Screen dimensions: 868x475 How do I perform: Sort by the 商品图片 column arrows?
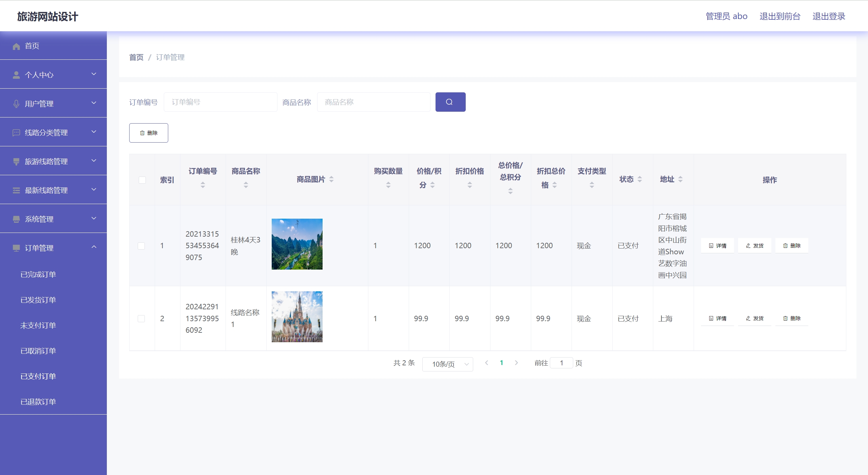click(x=331, y=179)
